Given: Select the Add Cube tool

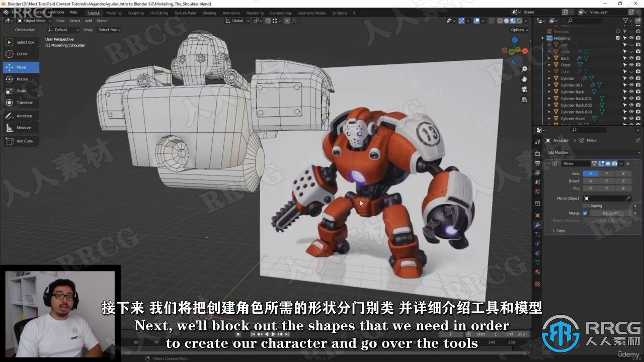Looking at the screenshot, I should pyautogui.click(x=21, y=141).
